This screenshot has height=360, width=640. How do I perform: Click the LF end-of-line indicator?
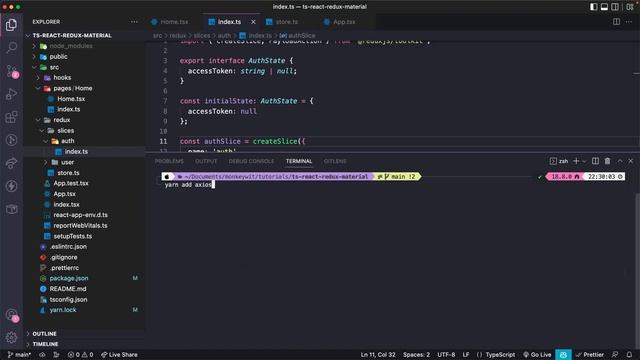pos(466,355)
